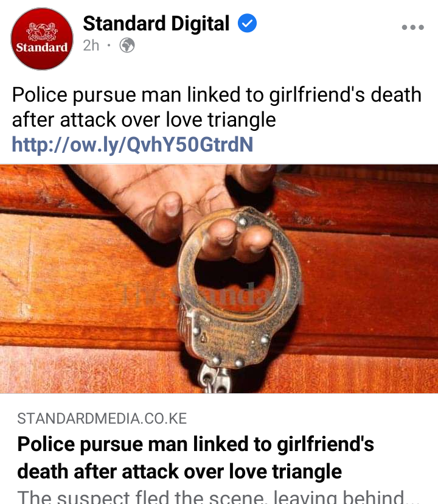This screenshot has height=504, width=438.
Task: Open the ow.ly/QvhY50GtrdN link
Action: point(133,144)
